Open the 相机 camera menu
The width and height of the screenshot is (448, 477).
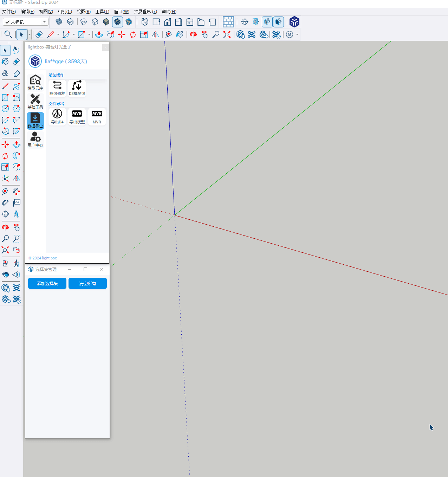(65, 12)
